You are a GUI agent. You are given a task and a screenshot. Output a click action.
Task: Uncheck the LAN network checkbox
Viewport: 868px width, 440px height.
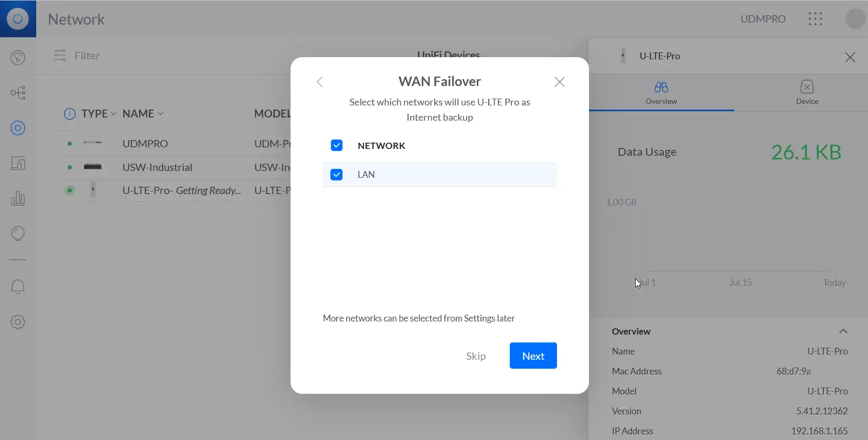(337, 175)
